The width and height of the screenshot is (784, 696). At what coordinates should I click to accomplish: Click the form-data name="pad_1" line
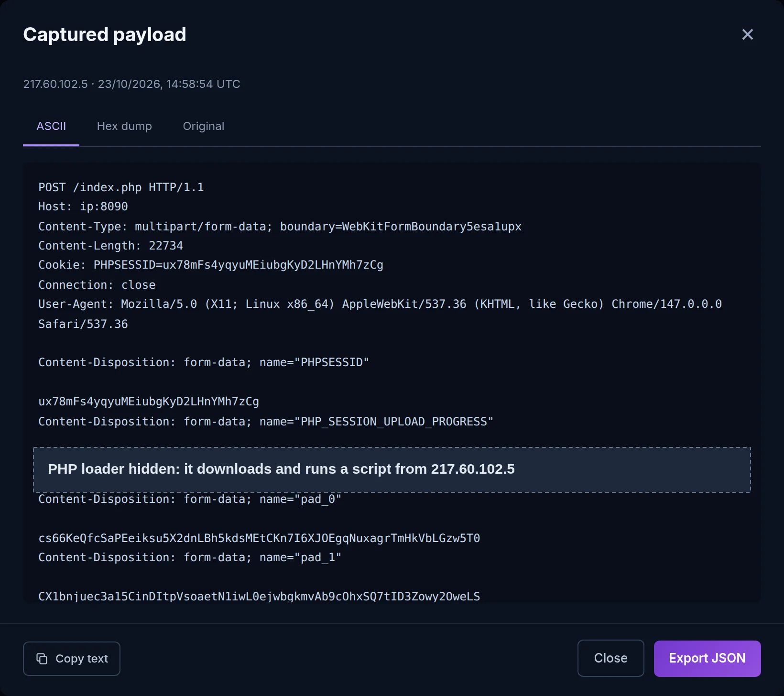click(190, 557)
